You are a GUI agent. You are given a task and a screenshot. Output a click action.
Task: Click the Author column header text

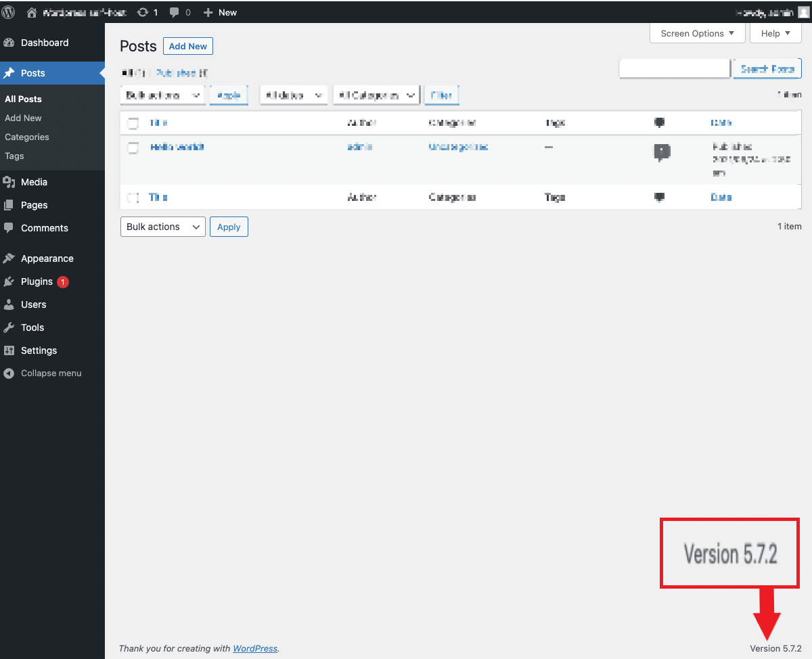tap(362, 123)
